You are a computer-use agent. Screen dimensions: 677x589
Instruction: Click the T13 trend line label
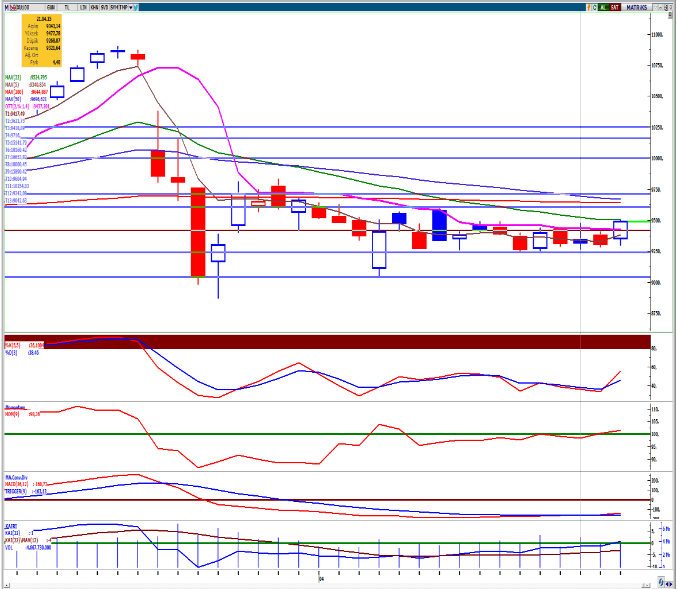(x=16, y=201)
